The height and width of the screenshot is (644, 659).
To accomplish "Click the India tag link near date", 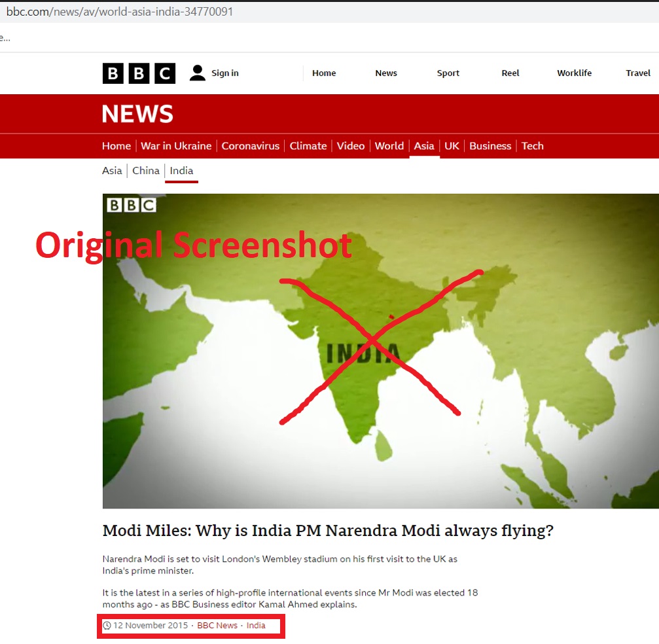I will (256, 626).
